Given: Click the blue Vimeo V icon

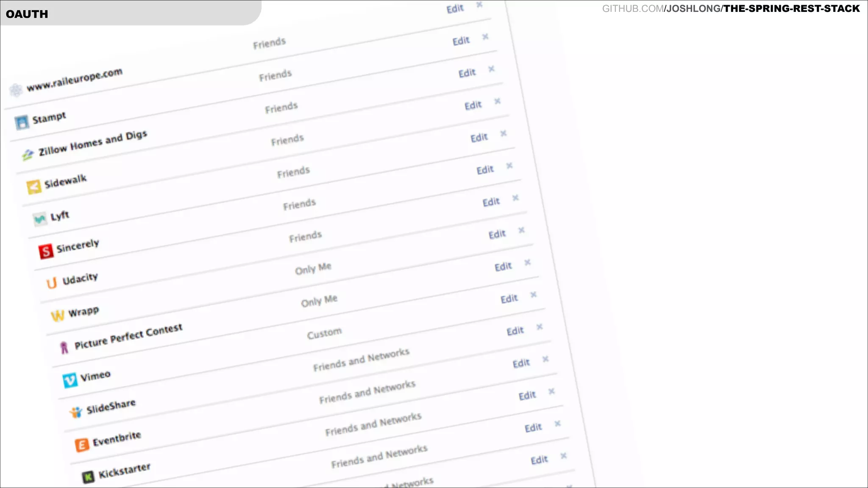Looking at the screenshot, I should pos(70,380).
